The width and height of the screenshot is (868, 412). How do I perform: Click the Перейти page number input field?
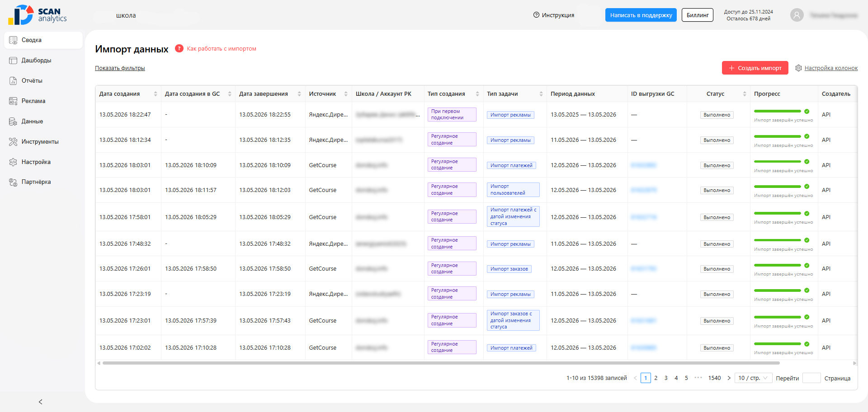click(x=811, y=378)
